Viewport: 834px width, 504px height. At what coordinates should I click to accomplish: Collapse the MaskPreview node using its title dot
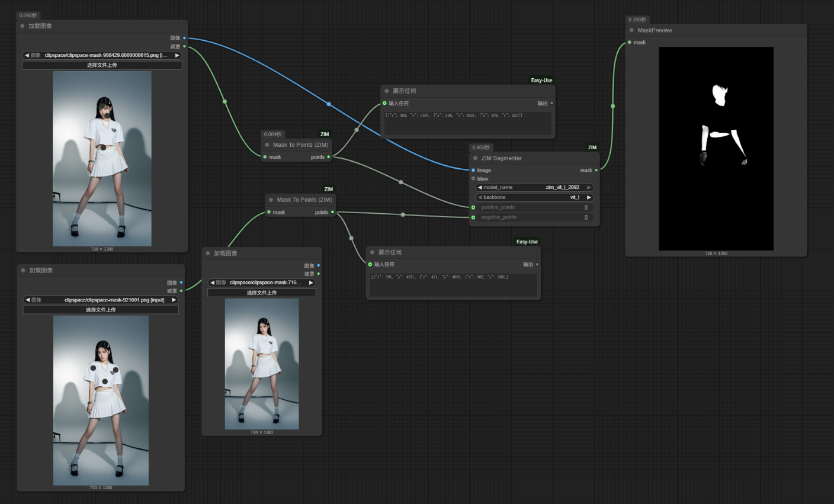coord(631,30)
